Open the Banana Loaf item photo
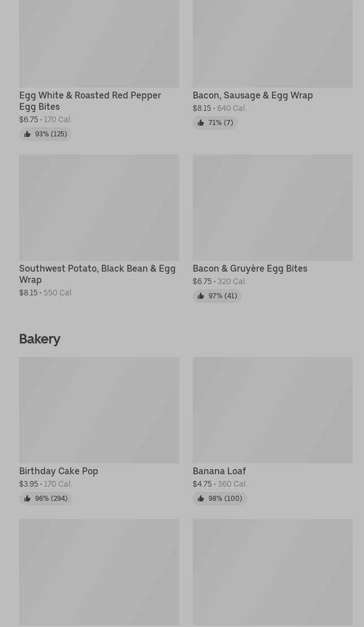This screenshot has width=364, height=627. pyautogui.click(x=272, y=410)
